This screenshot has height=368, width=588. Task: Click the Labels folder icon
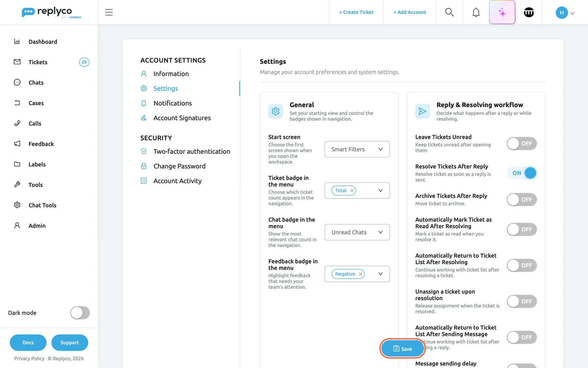pyautogui.click(x=17, y=164)
